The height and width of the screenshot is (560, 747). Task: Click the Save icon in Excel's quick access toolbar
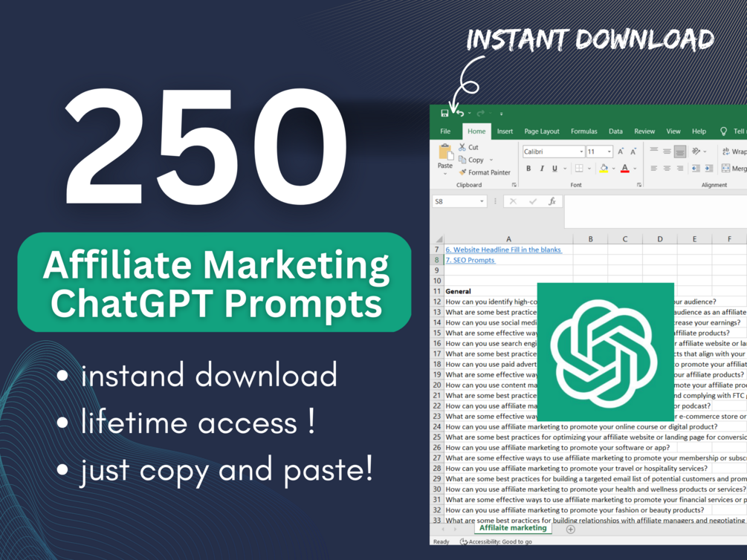(444, 113)
